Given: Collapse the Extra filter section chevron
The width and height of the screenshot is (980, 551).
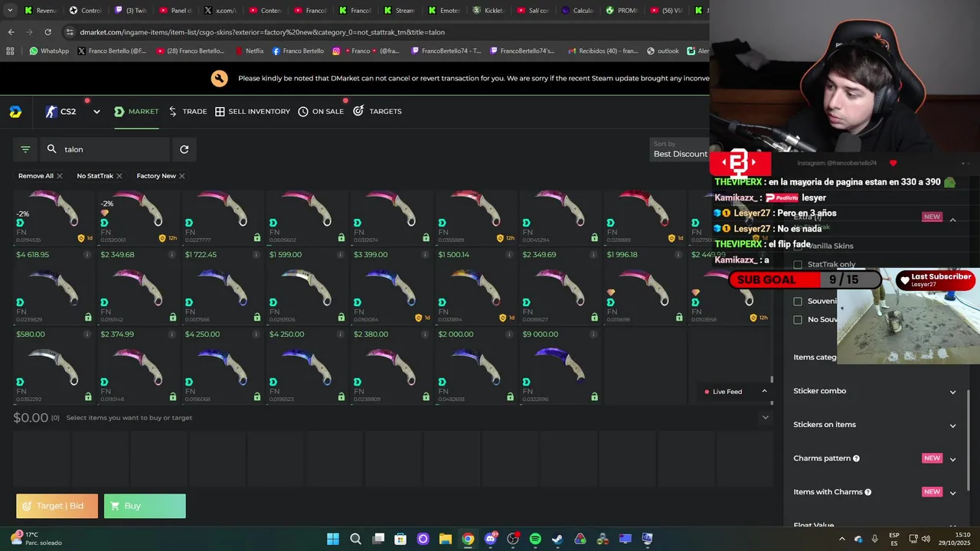Looking at the screenshot, I should click(x=952, y=220).
